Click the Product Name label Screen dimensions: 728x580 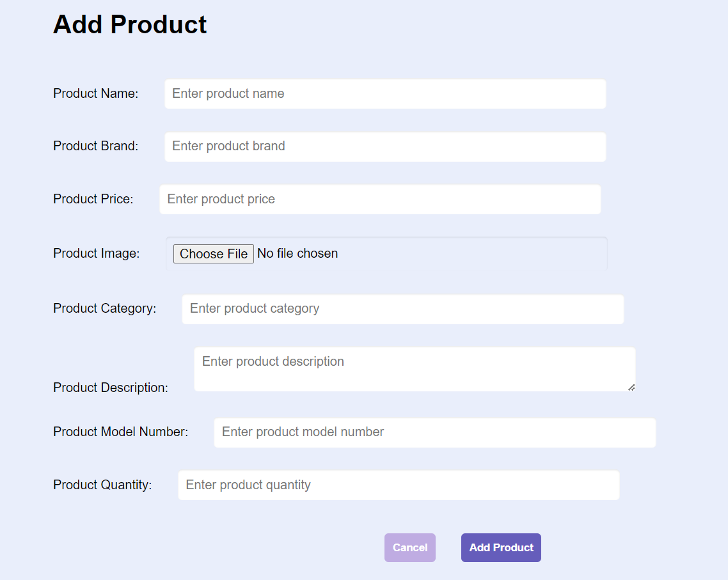(96, 93)
